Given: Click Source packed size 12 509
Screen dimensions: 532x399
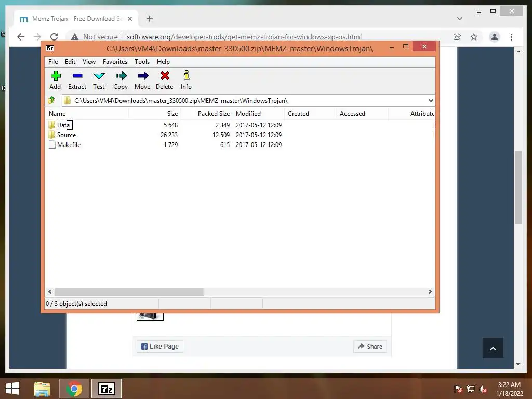Looking at the screenshot, I should tap(221, 135).
